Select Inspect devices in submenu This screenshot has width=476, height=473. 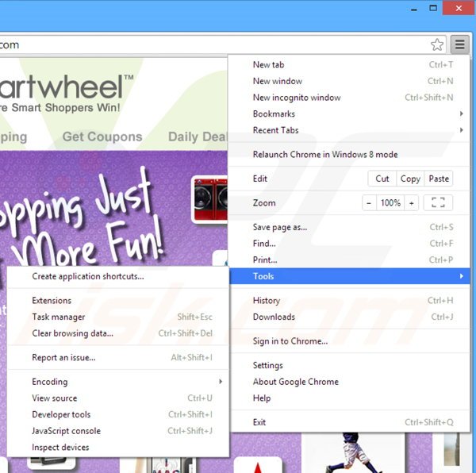click(x=117, y=448)
